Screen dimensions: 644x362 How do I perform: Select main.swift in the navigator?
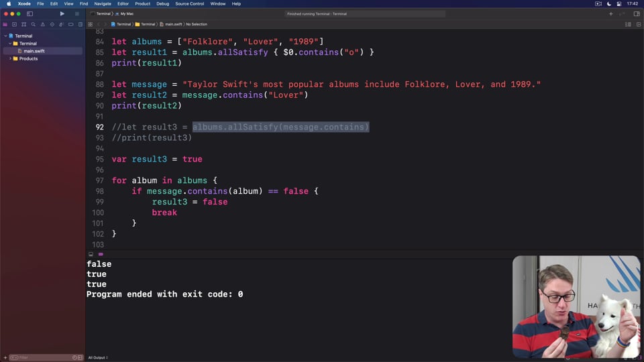coord(43,51)
